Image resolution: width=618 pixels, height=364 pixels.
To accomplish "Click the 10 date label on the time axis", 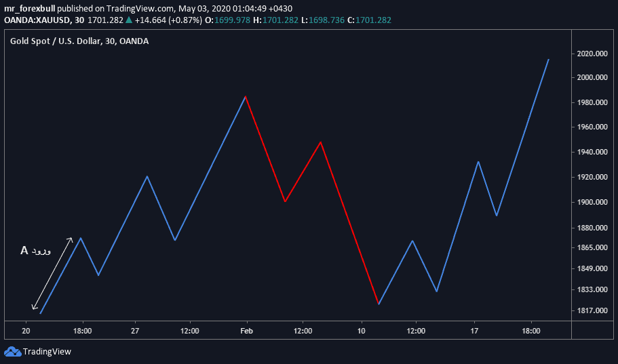I will tap(362, 331).
